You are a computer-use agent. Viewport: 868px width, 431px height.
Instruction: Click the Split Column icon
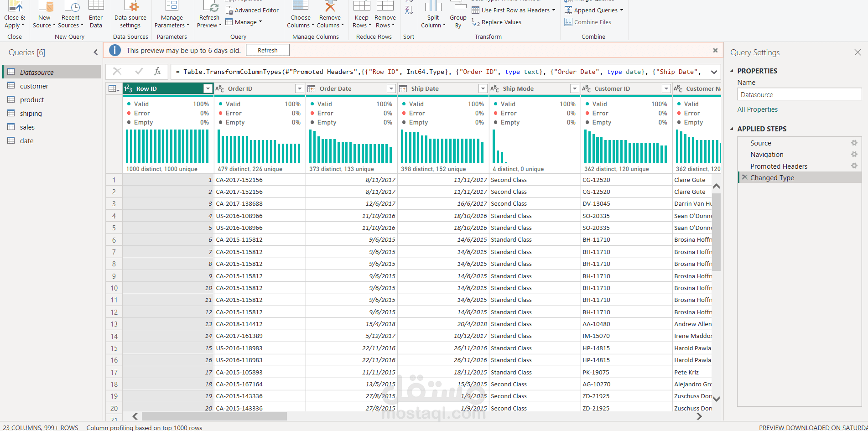[x=433, y=7]
